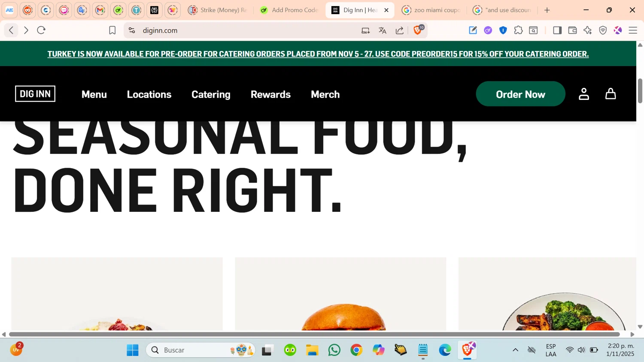Switch to the "and use discount" tab
The height and width of the screenshot is (362, 644).
[502, 10]
